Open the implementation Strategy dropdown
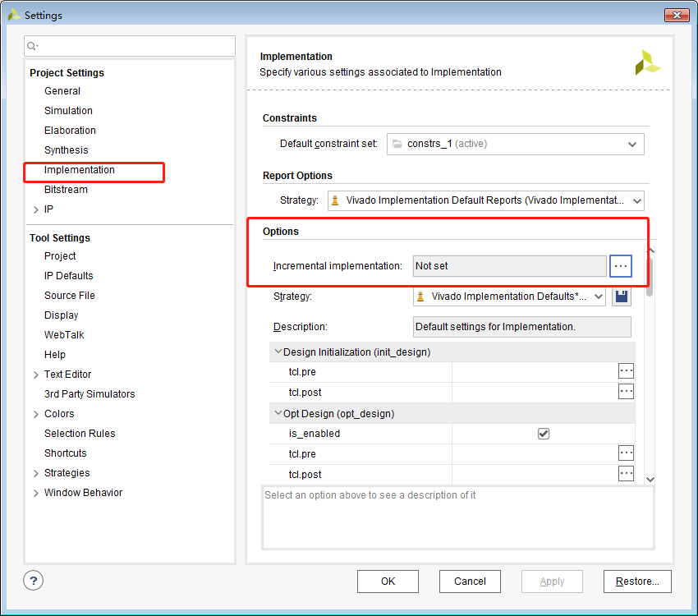The image size is (698, 616). click(x=509, y=297)
